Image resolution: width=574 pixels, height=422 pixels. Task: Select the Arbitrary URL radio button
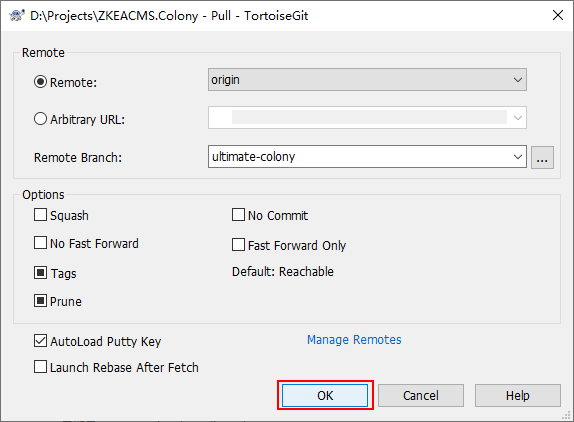(x=40, y=119)
